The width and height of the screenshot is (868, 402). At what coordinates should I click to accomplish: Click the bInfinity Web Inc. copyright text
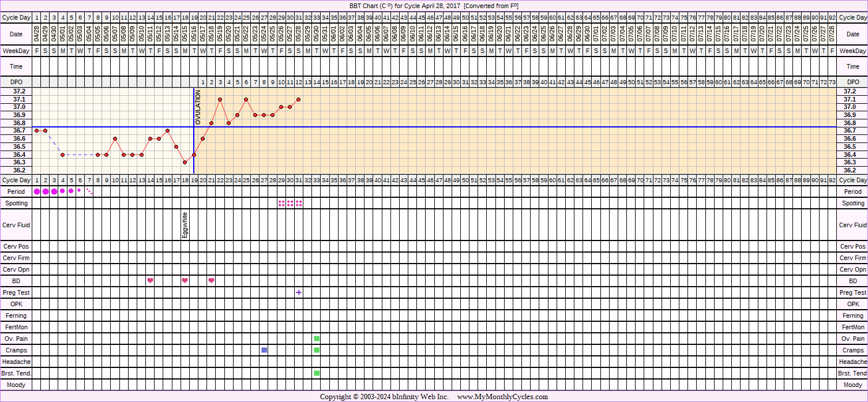421,397
